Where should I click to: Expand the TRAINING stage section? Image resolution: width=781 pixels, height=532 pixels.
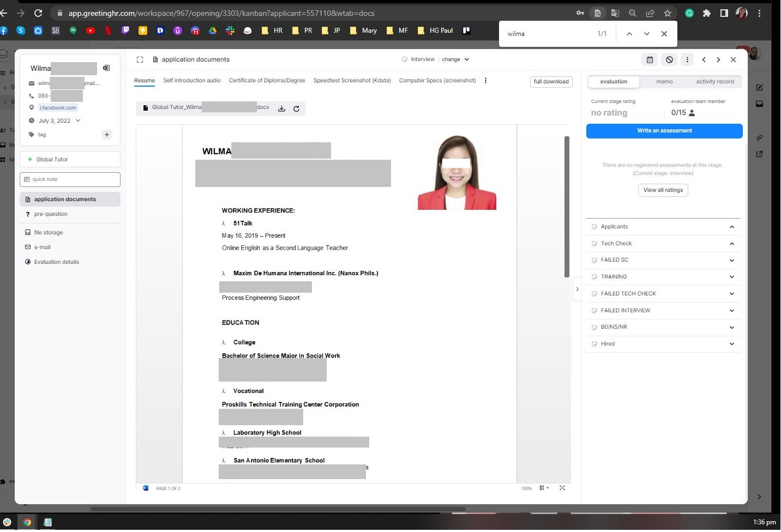click(732, 277)
